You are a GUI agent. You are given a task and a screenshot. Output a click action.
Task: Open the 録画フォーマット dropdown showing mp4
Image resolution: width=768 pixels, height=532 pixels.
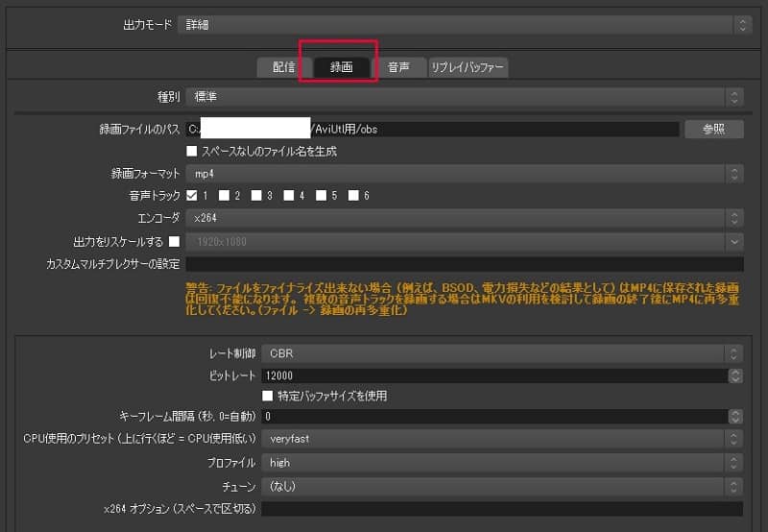click(465, 174)
